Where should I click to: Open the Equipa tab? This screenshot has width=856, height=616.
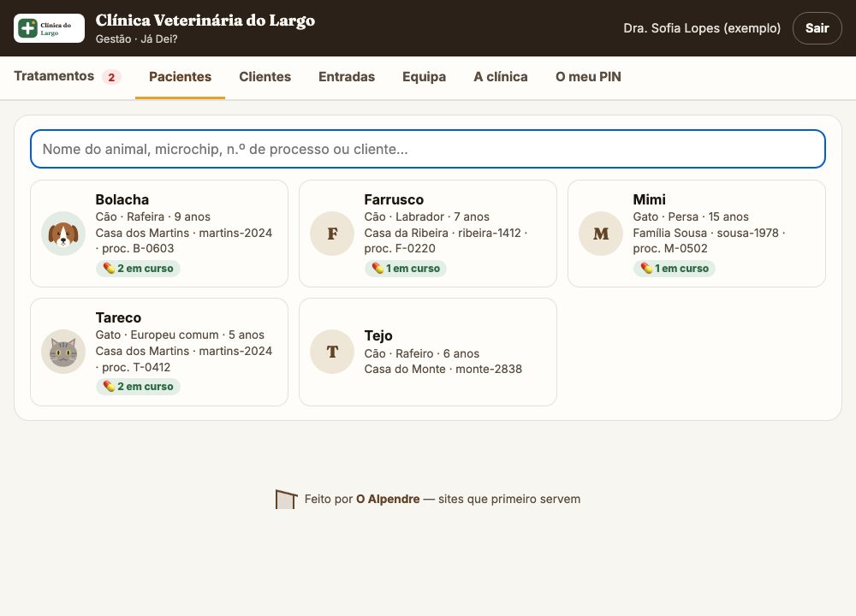click(425, 77)
